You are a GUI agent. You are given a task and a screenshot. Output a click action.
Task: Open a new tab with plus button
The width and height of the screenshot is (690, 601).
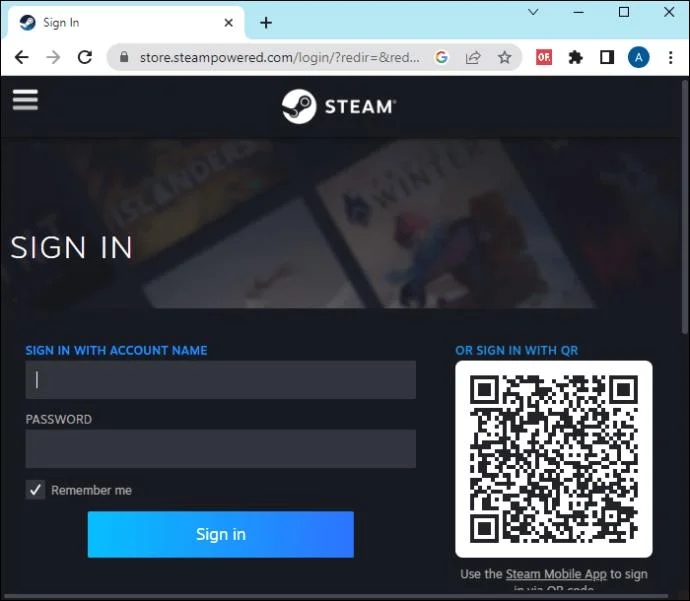tap(266, 22)
